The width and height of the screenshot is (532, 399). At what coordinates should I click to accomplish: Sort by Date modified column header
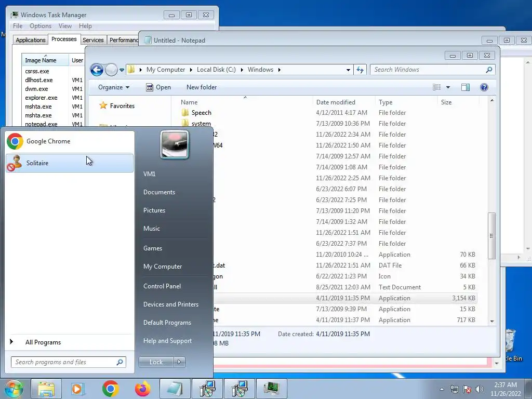click(344, 102)
